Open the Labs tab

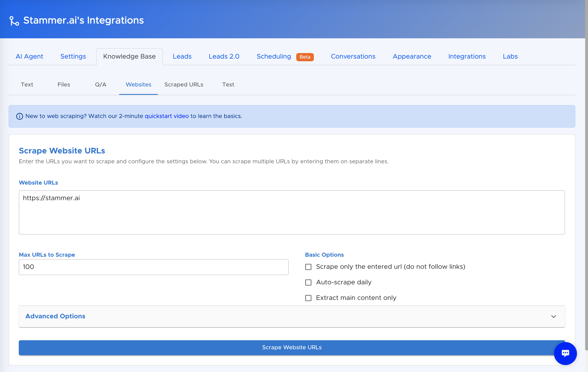510,56
